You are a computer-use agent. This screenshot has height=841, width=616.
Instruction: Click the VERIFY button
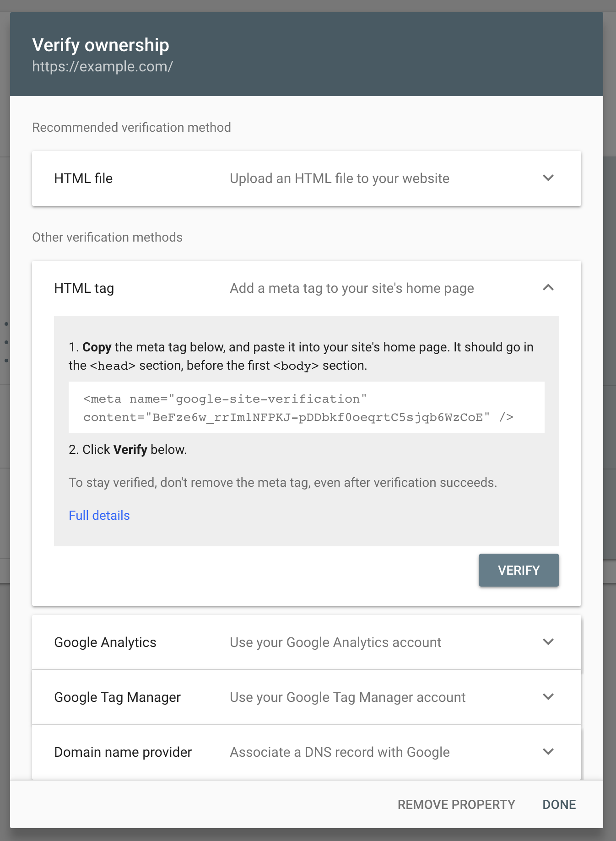point(519,570)
